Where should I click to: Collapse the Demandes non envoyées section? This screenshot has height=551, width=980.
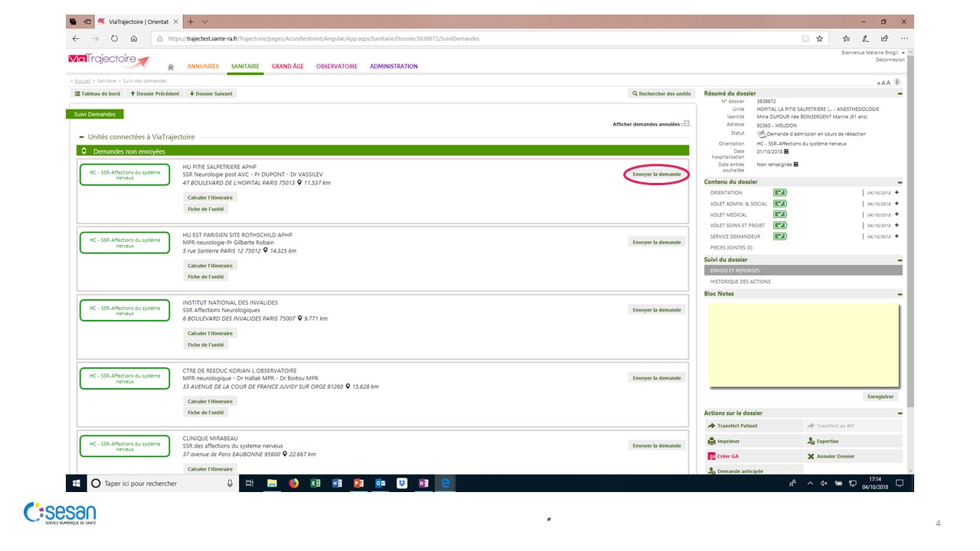[x=84, y=152]
